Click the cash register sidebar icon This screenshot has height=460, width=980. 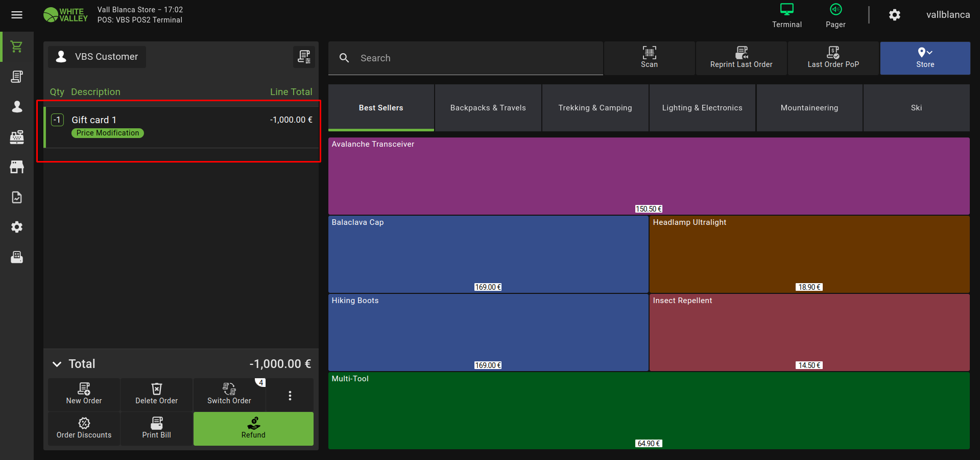point(17,137)
